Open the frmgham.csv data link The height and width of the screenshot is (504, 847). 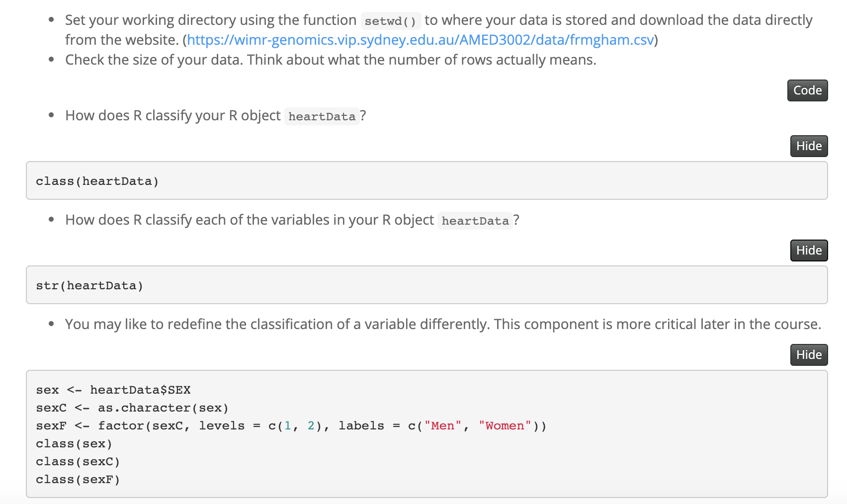click(421, 40)
